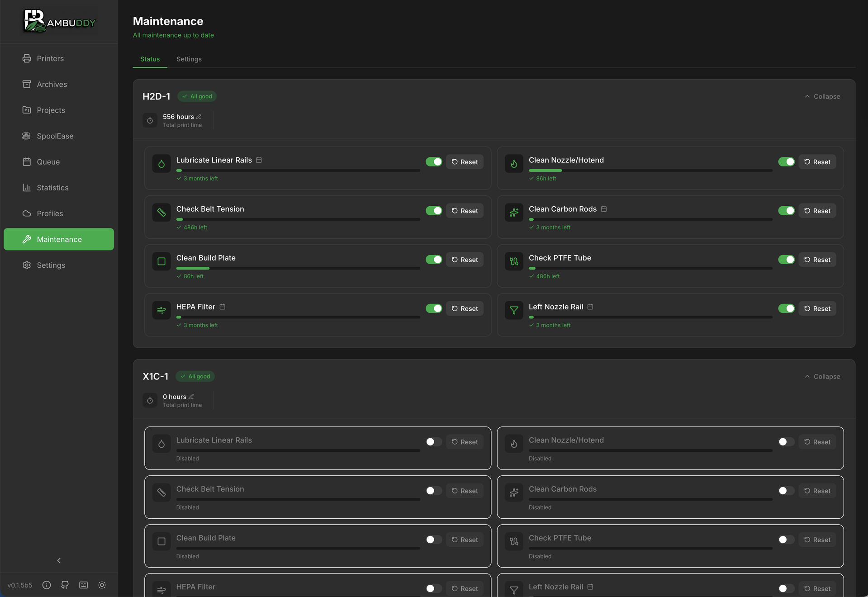Click the H2D-1 All good status badge

(x=197, y=96)
